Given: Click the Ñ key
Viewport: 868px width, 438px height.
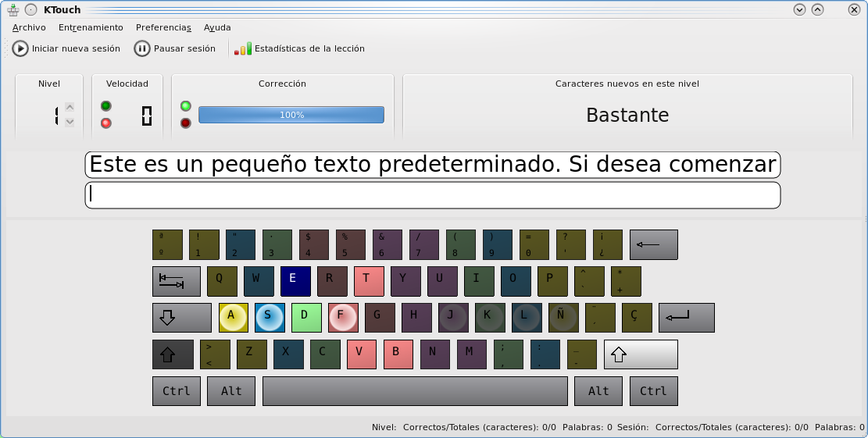Looking at the screenshot, I should (563, 318).
